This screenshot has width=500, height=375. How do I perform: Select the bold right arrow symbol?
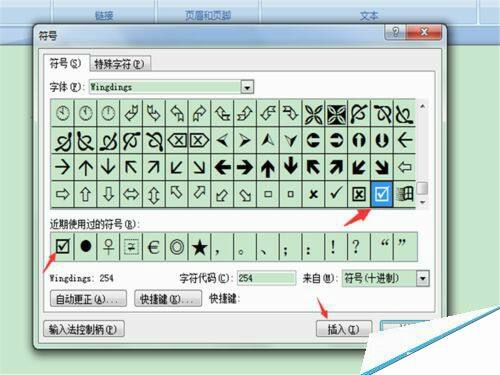(x=245, y=167)
